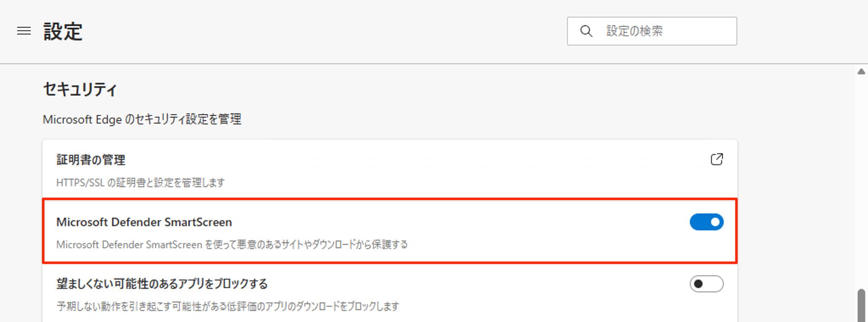
Task: Click the 設定 page title
Action: click(x=63, y=30)
